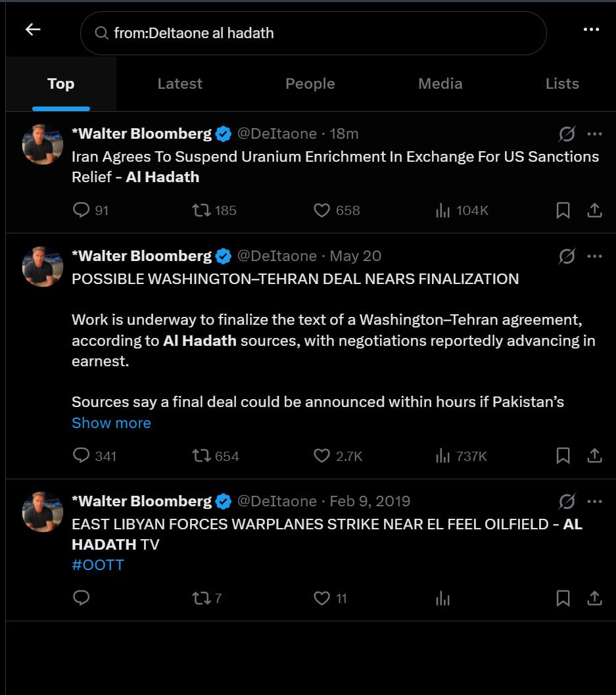
Task: Retweet the Iran Agrees To Suspend tweet
Action: click(201, 210)
